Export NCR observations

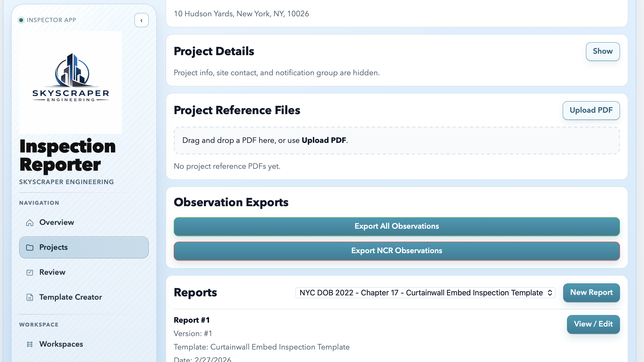tap(396, 251)
